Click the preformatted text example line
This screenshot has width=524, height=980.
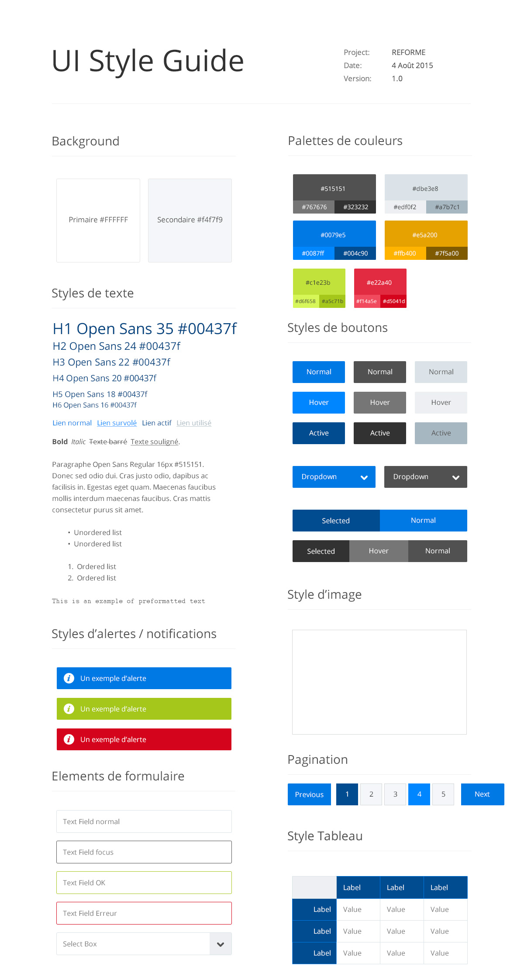128,601
